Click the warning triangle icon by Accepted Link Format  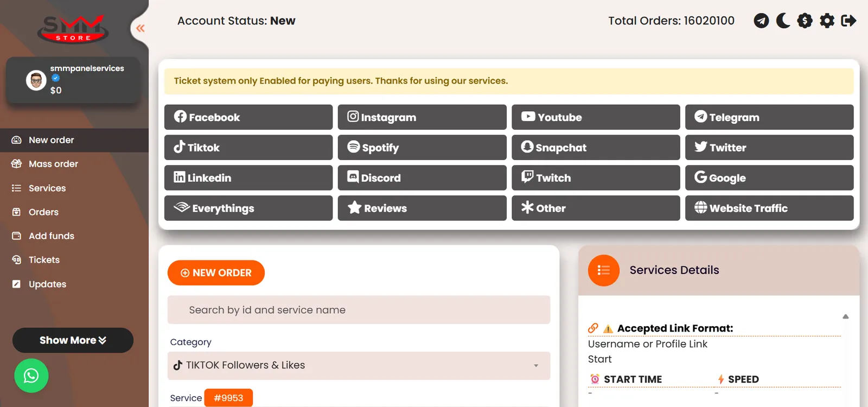tap(608, 329)
